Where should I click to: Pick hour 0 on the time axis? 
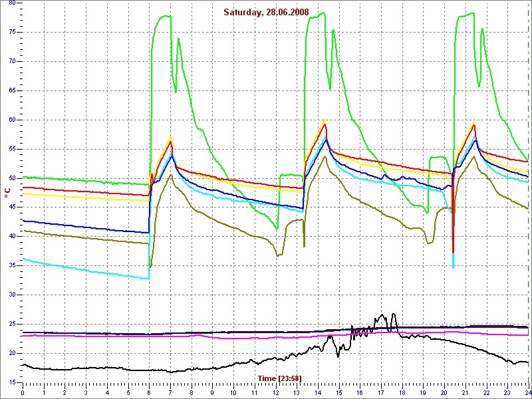[x=23, y=392]
